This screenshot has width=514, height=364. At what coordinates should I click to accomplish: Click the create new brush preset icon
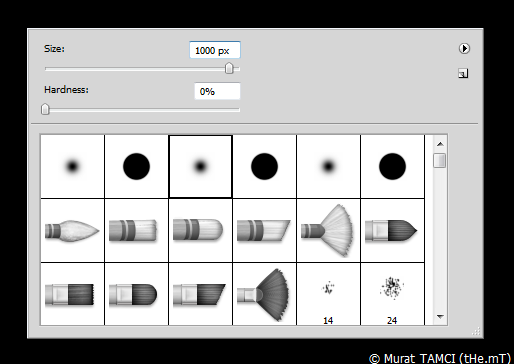463,73
